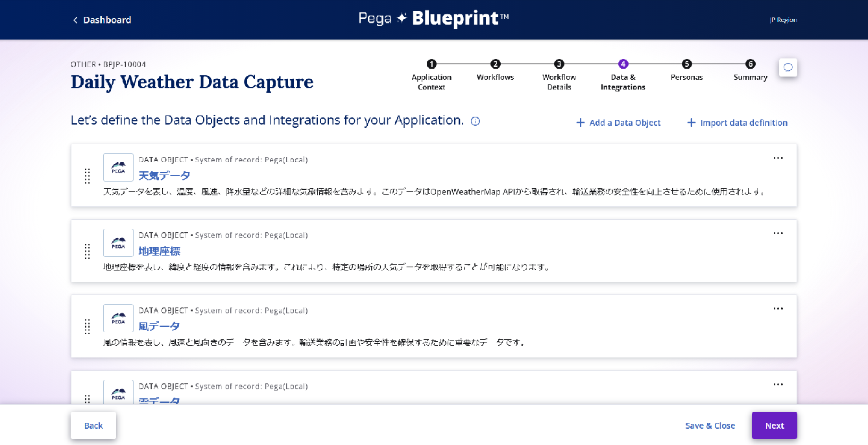The height and width of the screenshot is (445, 868).
Task: Open the JP Region menu
Action: click(783, 20)
